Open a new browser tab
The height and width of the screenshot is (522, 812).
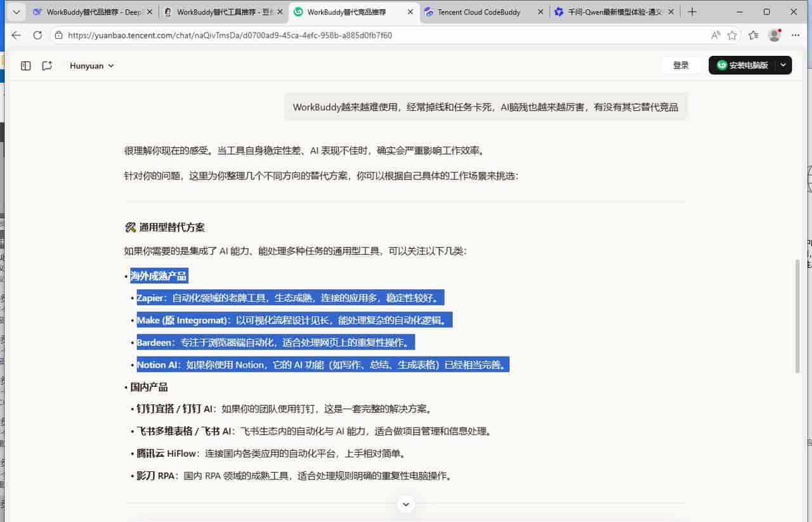692,12
